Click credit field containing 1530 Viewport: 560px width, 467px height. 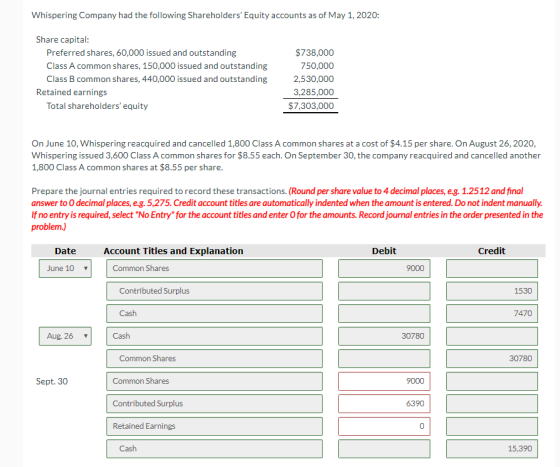pyautogui.click(x=492, y=291)
